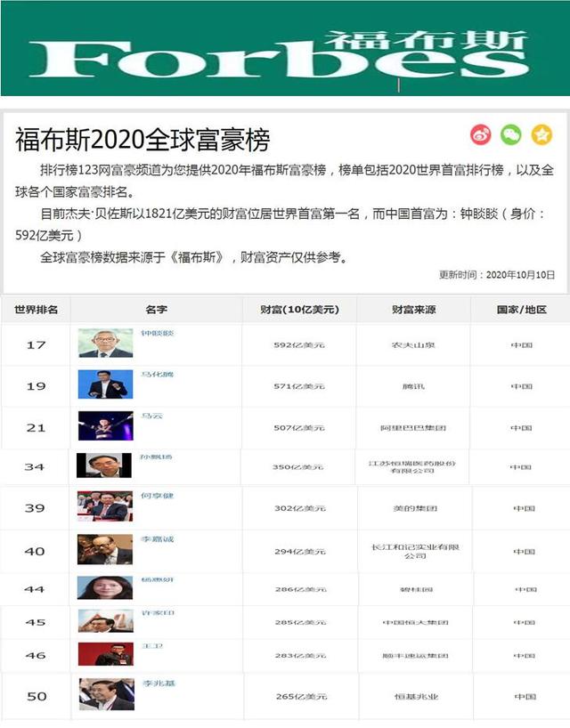Click the world rank cell 17
This screenshot has width=570, height=728.
coord(37,345)
